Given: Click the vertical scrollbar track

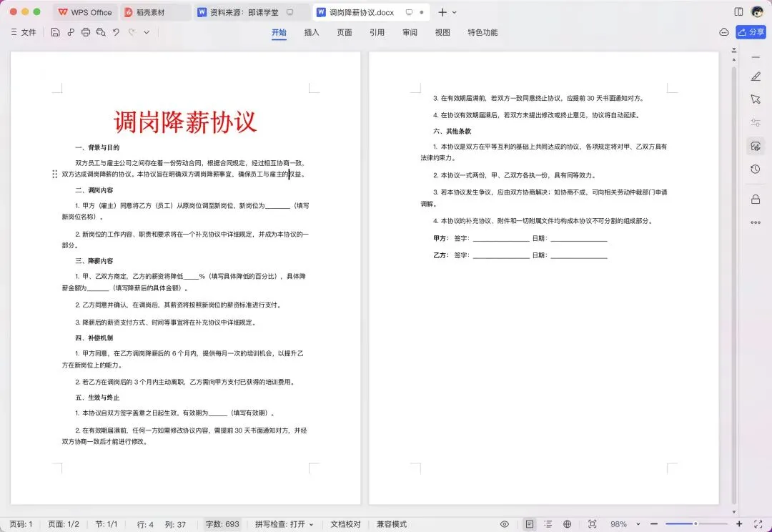Looking at the screenshot, I should [x=733, y=286].
